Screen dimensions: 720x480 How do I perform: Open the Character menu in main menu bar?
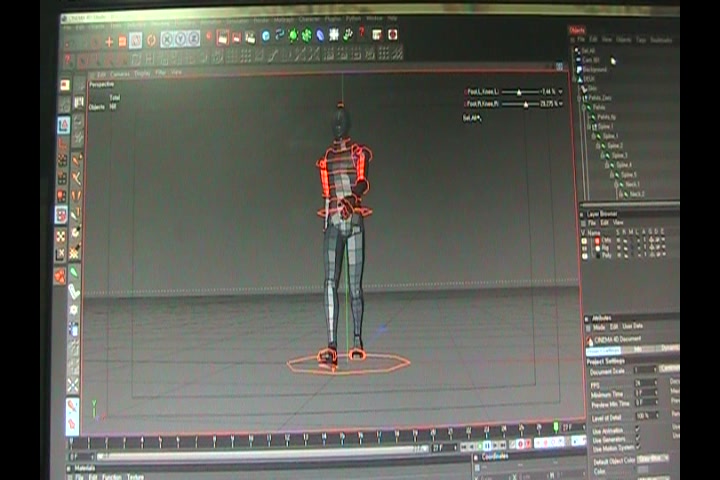309,19
